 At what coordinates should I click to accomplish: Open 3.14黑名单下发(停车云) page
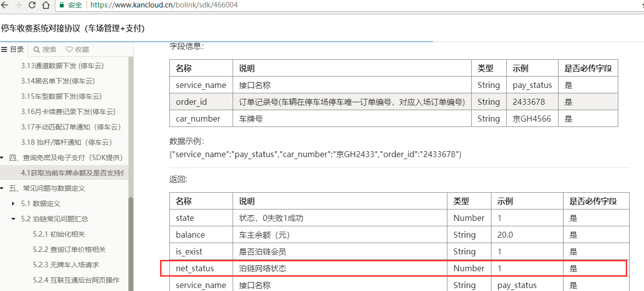[x=58, y=81]
